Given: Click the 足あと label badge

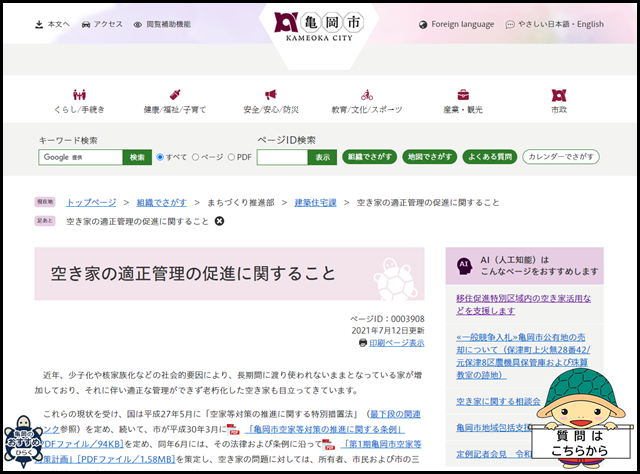Looking at the screenshot, I should coord(45,221).
